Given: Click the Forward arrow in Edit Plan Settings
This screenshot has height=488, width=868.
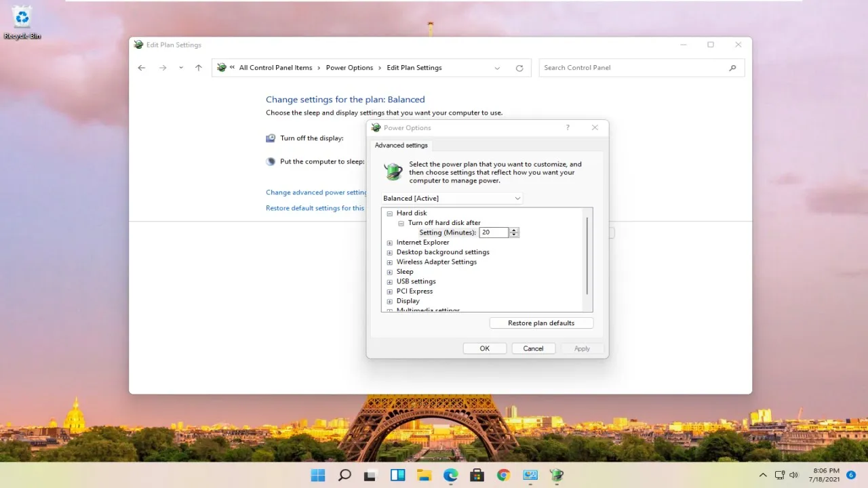Looking at the screenshot, I should (163, 68).
